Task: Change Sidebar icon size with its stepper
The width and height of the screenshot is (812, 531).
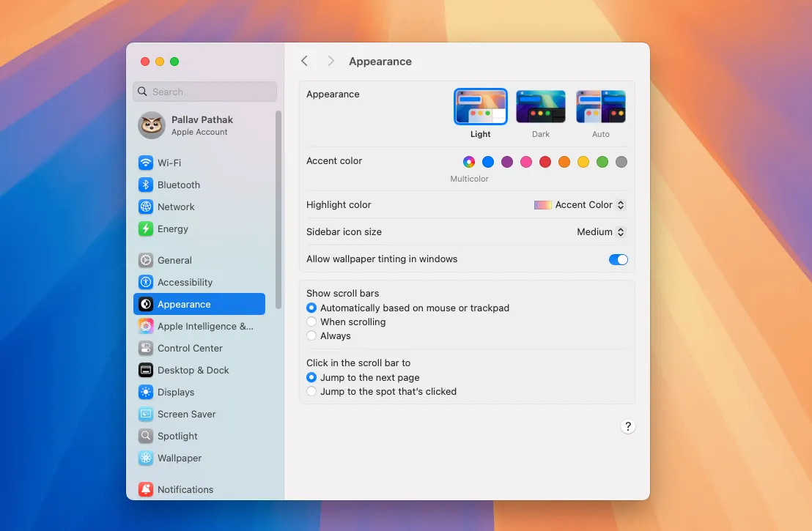Action: (x=621, y=231)
